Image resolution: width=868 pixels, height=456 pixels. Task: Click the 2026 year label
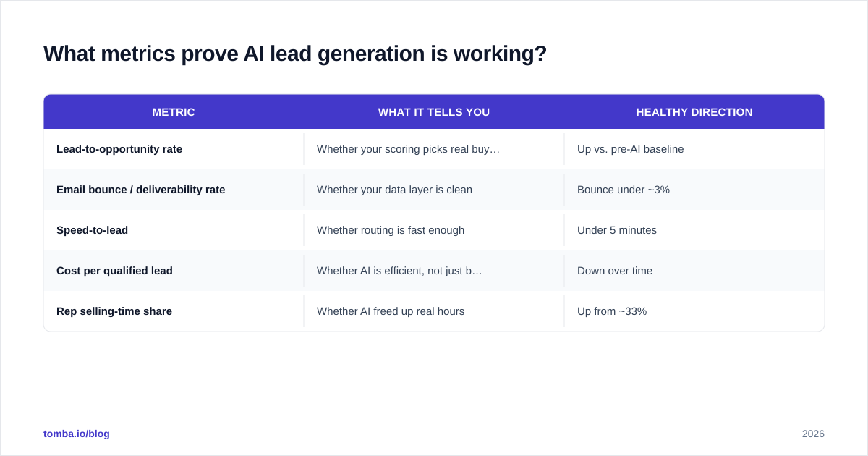813,434
